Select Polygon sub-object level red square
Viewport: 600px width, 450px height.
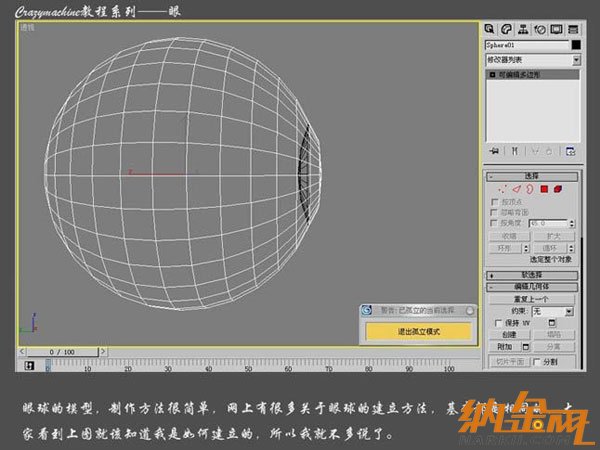[544, 188]
